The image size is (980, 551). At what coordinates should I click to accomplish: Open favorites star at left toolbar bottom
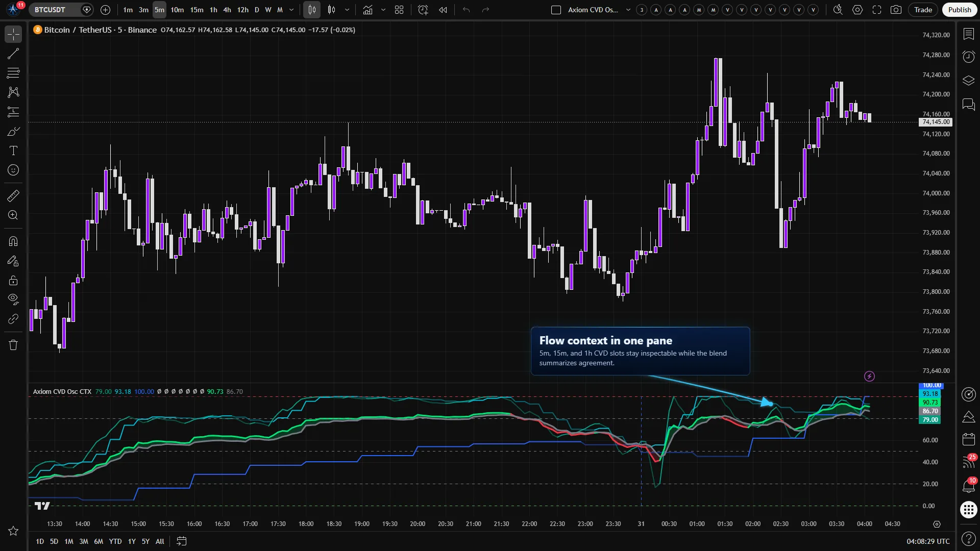click(13, 531)
